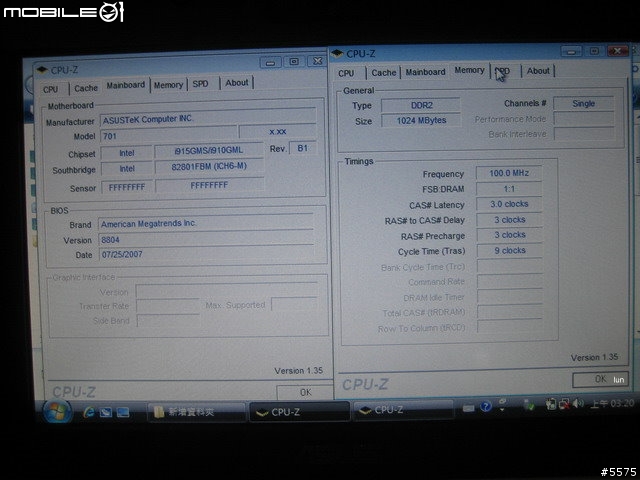This screenshot has height=480, width=640.
Task: Click memory Type field showing DDR2
Action: [421, 105]
